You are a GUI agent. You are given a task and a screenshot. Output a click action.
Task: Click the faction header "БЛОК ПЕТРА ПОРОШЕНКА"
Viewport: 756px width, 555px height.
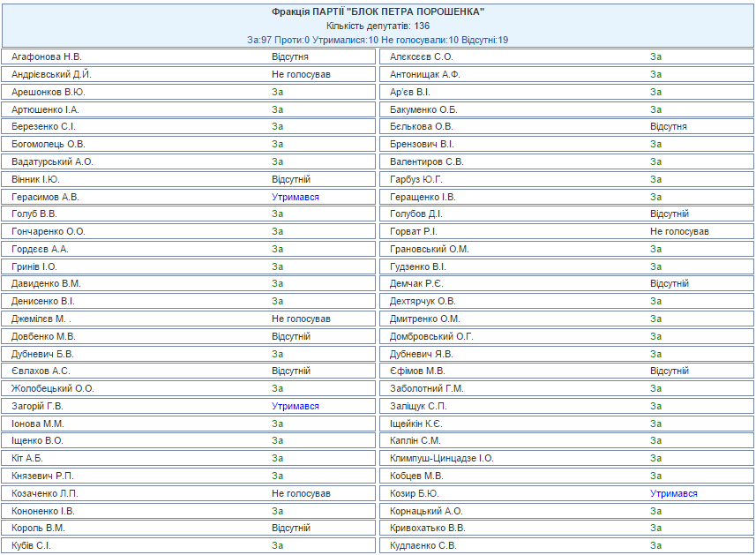[x=378, y=11]
